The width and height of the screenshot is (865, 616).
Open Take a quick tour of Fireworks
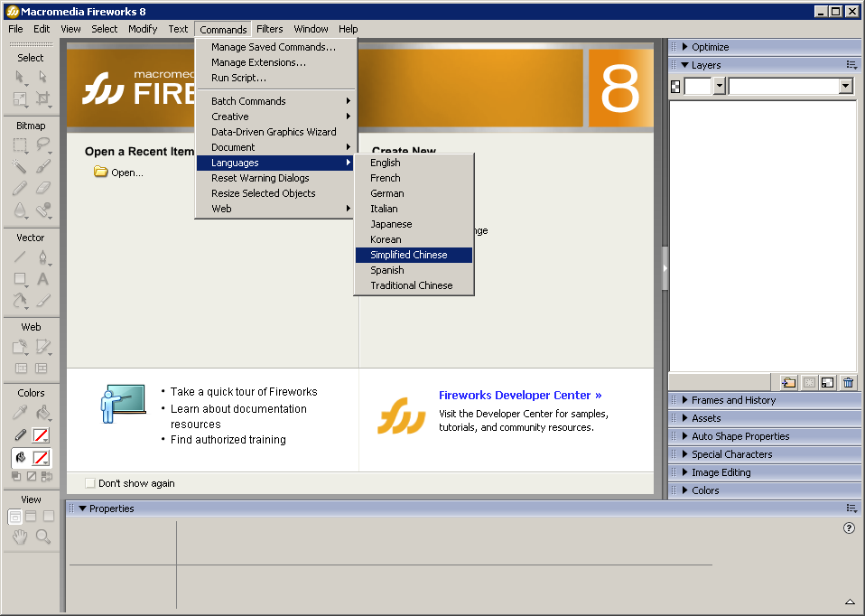point(244,391)
